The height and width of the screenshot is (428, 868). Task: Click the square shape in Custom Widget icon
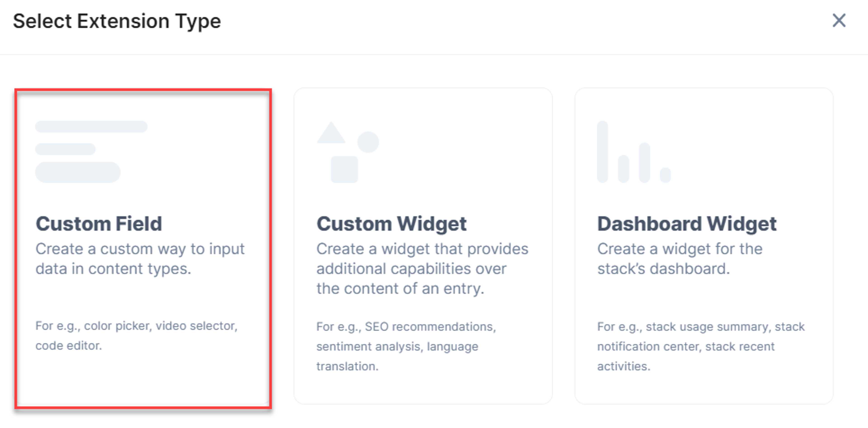tap(344, 169)
